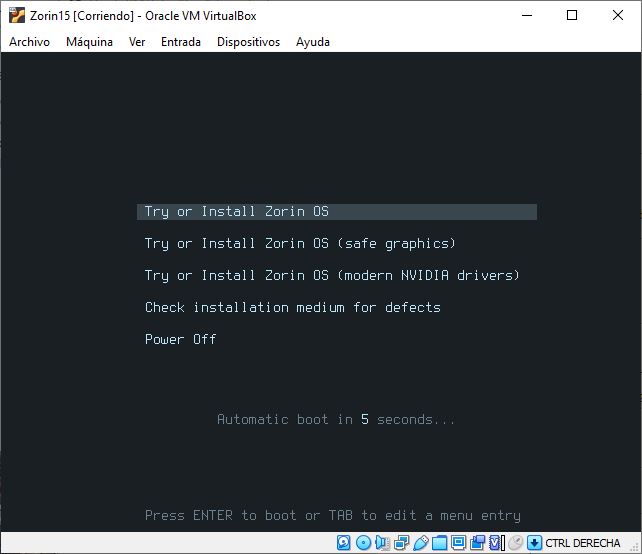Select Check installation medium for defects
The image size is (642, 554).
[x=292, y=308]
